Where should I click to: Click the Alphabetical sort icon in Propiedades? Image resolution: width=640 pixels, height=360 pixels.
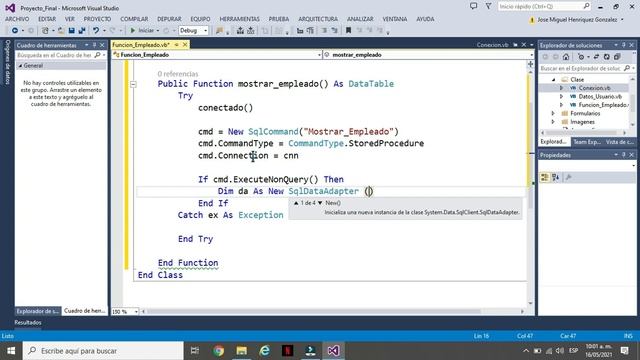(x=556, y=177)
